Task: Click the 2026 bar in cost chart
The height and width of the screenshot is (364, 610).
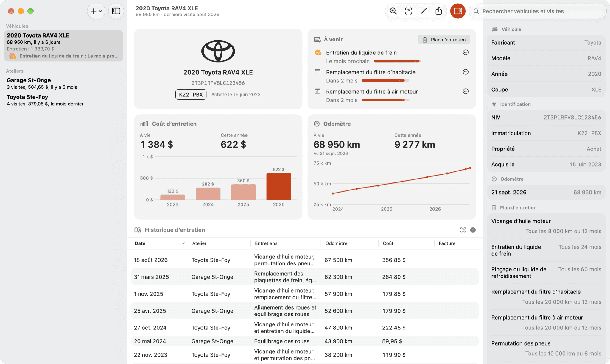Action: (x=278, y=186)
